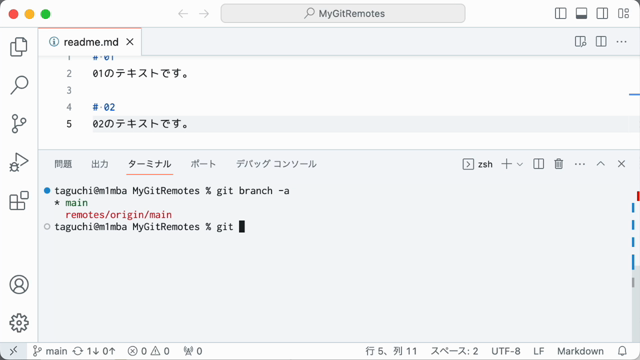The image size is (640, 360).
Task: Click the MyGitRemotes command center search box
Action: coord(343,13)
